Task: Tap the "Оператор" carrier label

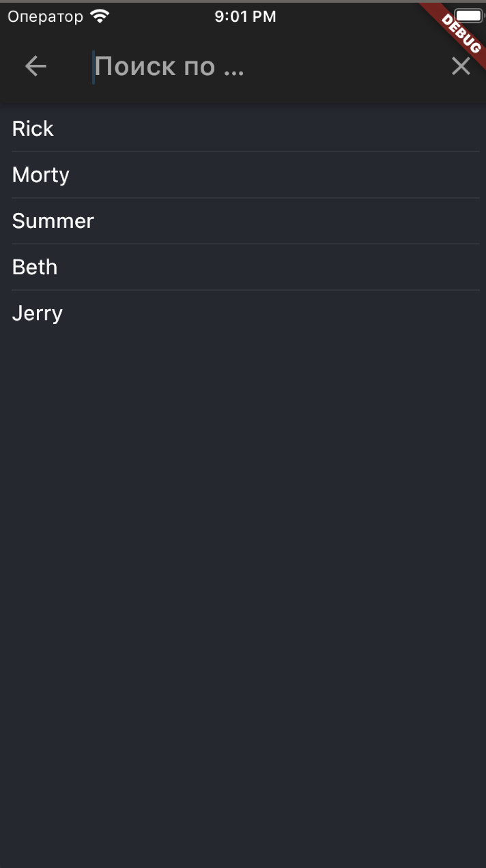Action: 45,17
